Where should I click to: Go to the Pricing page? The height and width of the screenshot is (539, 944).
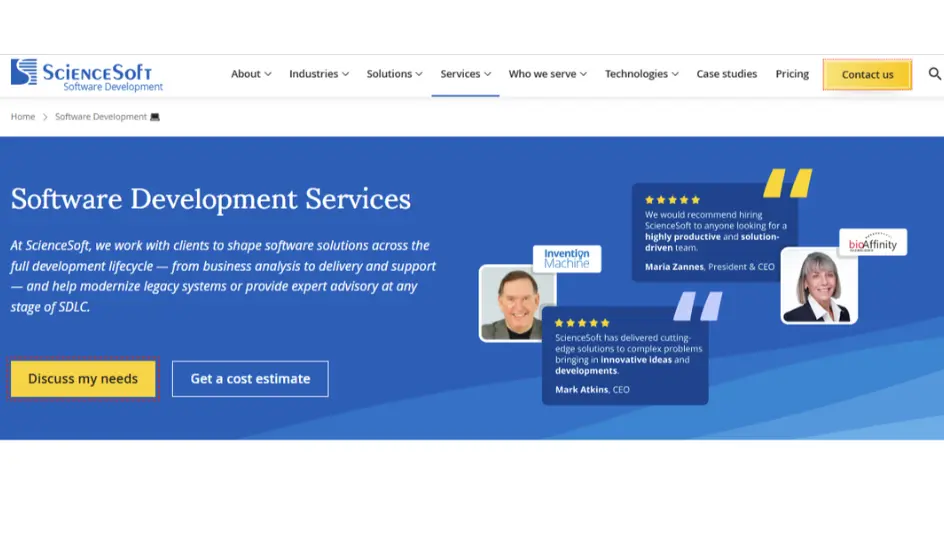coord(792,73)
